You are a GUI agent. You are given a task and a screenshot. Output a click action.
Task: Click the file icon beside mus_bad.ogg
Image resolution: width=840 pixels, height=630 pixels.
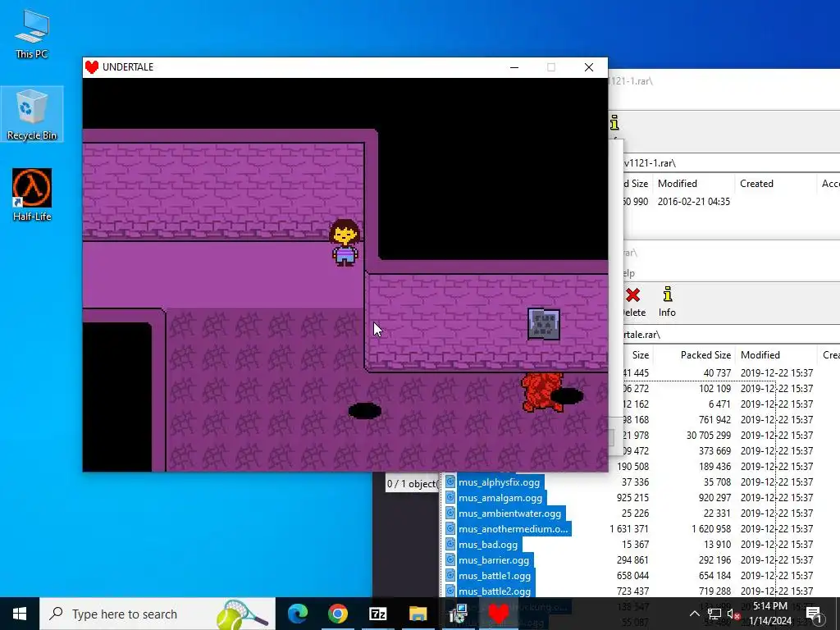(450, 545)
